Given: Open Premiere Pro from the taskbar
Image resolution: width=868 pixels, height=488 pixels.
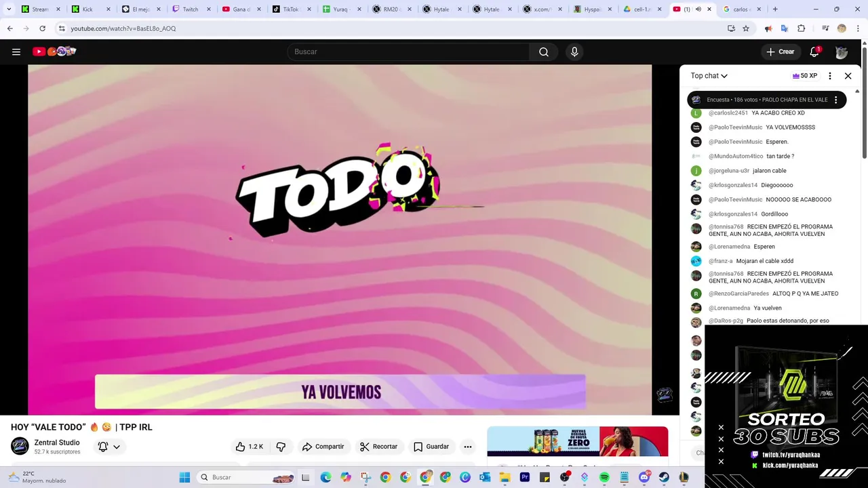Looking at the screenshot, I should (x=525, y=477).
